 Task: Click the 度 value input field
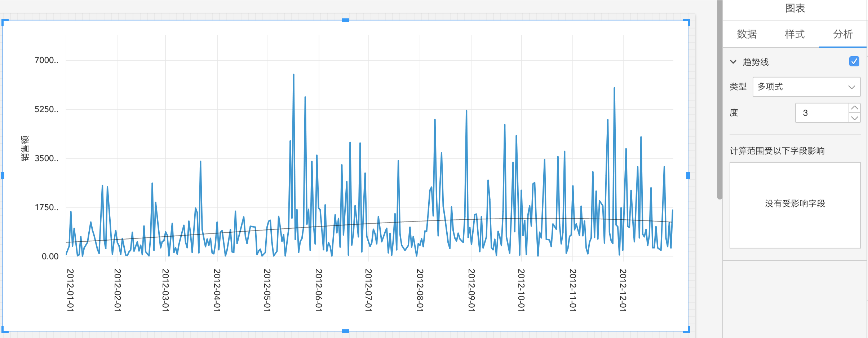pyautogui.click(x=822, y=113)
